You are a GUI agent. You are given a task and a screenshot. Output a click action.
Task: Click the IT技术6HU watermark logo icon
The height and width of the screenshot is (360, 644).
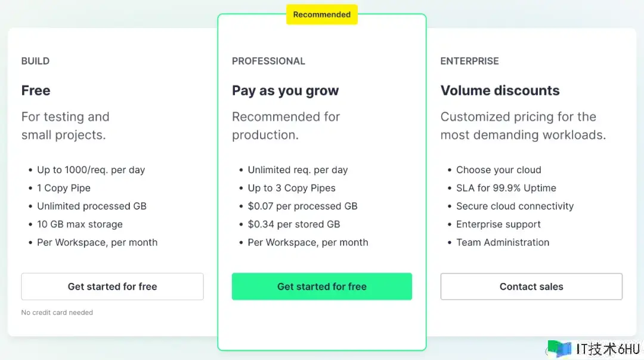click(559, 349)
